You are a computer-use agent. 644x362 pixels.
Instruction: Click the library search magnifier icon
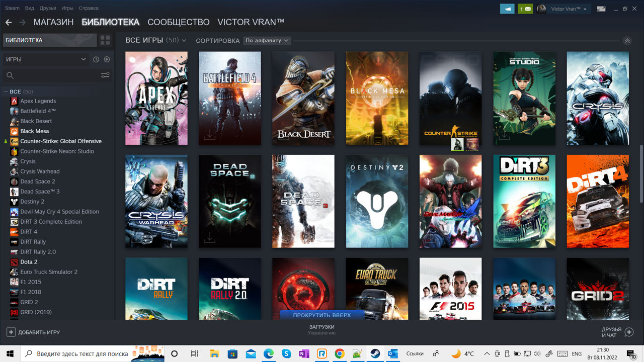(x=10, y=75)
